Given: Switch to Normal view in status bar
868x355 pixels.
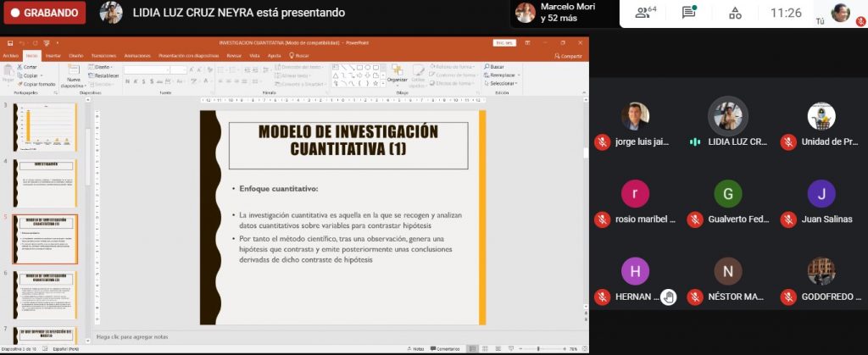Looking at the screenshot, I should click(471, 349).
